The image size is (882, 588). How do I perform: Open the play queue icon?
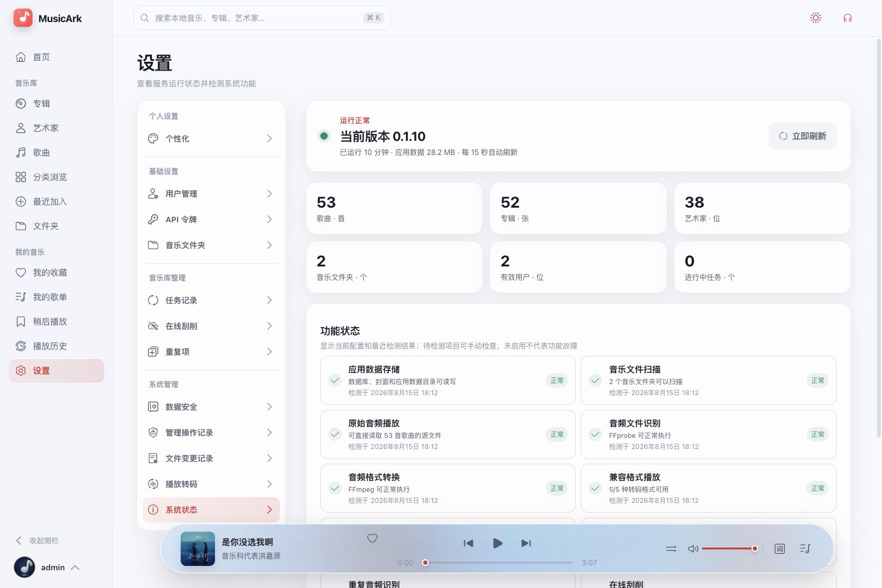pos(805,549)
